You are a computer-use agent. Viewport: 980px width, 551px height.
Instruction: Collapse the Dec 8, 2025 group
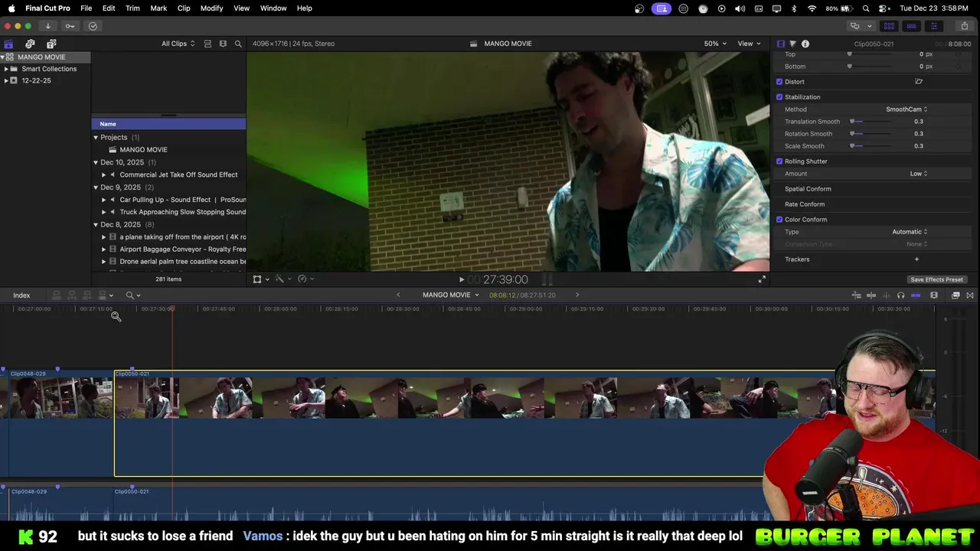96,225
